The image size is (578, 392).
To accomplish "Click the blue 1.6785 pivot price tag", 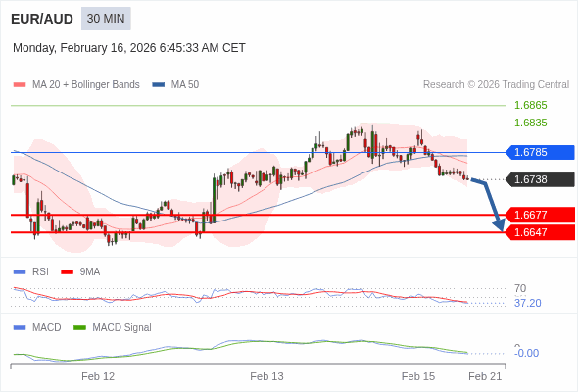I will 540,152.
